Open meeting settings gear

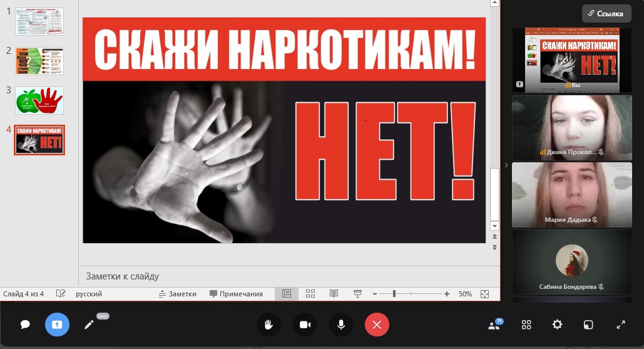tap(557, 325)
